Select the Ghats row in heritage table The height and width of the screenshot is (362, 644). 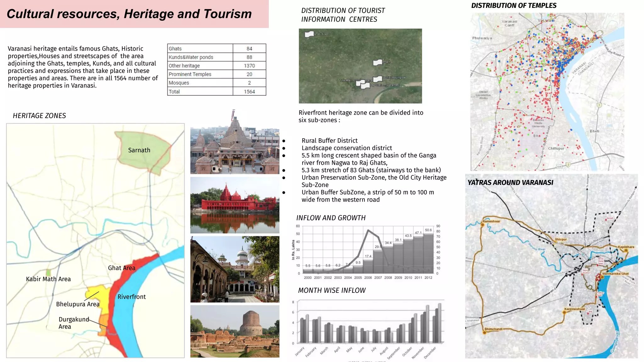click(217, 48)
